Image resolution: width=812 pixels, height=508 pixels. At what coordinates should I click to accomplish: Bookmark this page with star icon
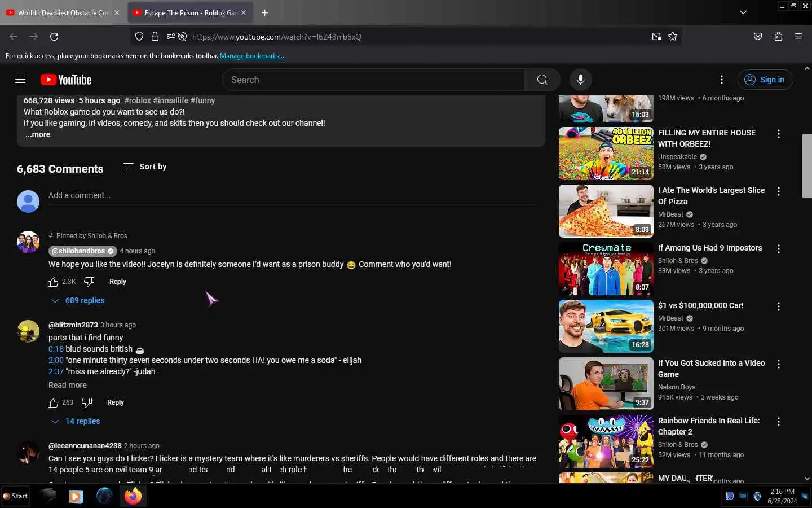pyautogui.click(x=673, y=37)
